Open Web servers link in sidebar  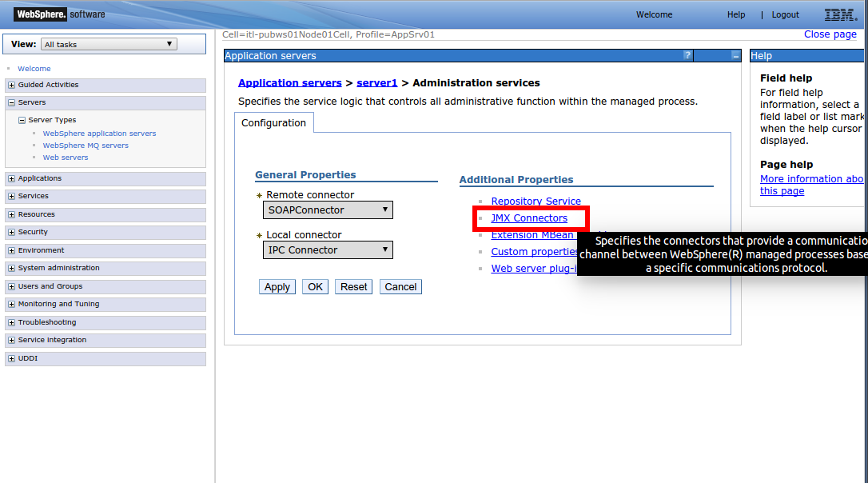pyautogui.click(x=66, y=158)
